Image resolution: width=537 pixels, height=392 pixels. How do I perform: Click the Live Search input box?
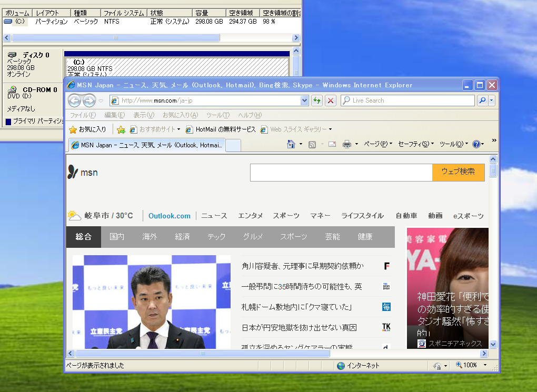click(x=407, y=100)
